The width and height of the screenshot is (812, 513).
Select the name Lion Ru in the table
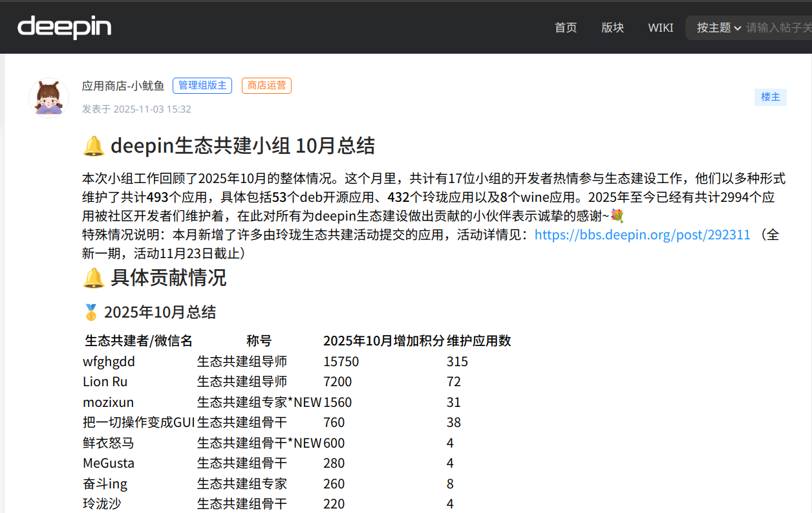(x=105, y=382)
